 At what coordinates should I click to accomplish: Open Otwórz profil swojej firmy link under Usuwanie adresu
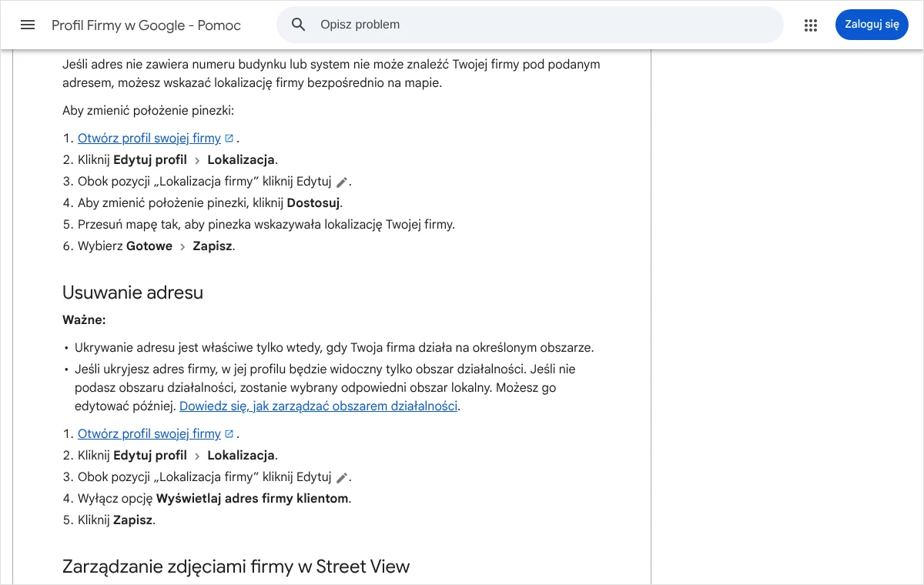[149, 434]
